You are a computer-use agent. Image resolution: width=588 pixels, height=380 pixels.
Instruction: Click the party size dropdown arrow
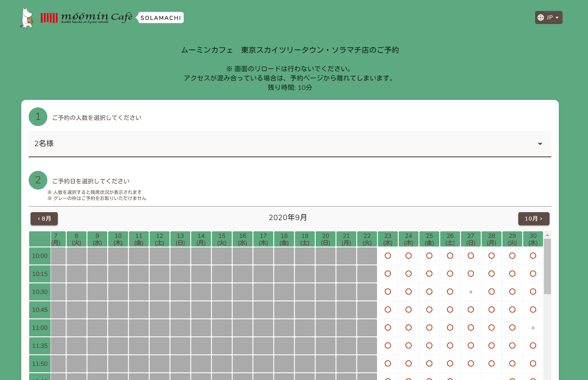(x=540, y=144)
